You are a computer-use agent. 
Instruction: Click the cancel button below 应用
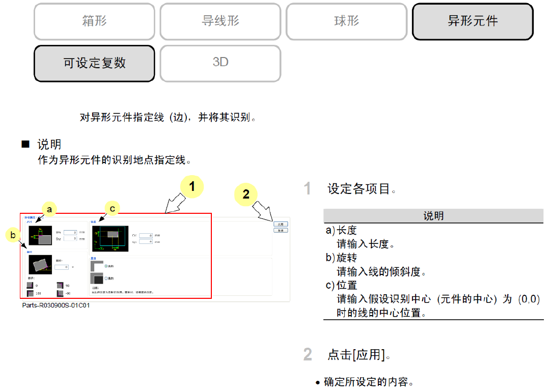[281, 230]
